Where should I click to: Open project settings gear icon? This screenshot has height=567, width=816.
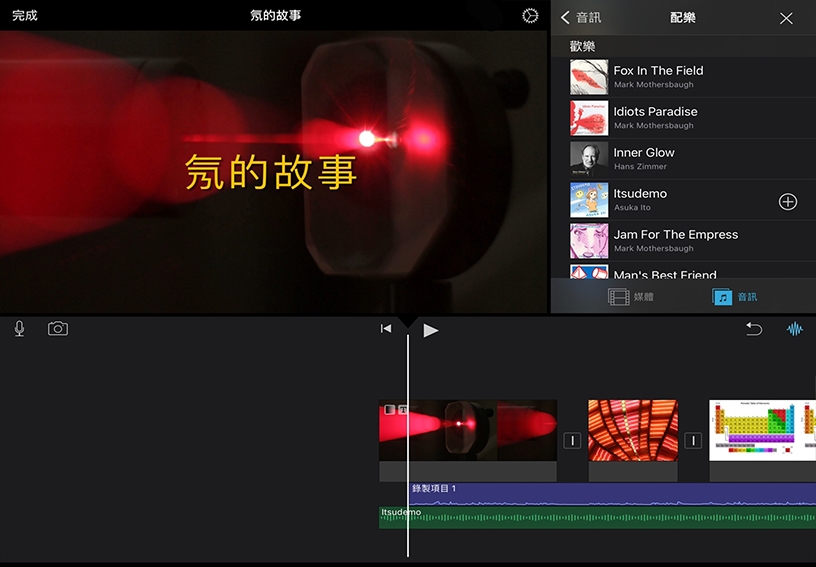click(x=530, y=16)
